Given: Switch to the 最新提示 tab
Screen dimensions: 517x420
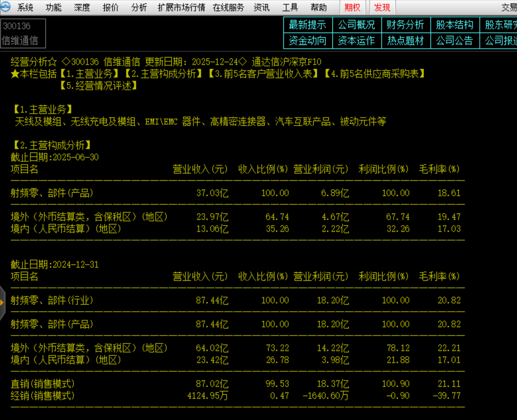Looking at the screenshot, I should [308, 25].
